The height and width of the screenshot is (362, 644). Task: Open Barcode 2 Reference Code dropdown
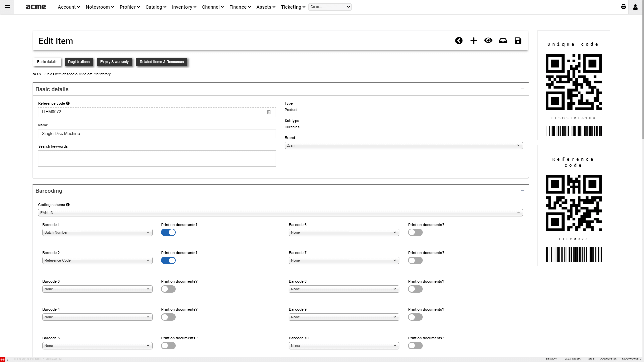(97, 260)
